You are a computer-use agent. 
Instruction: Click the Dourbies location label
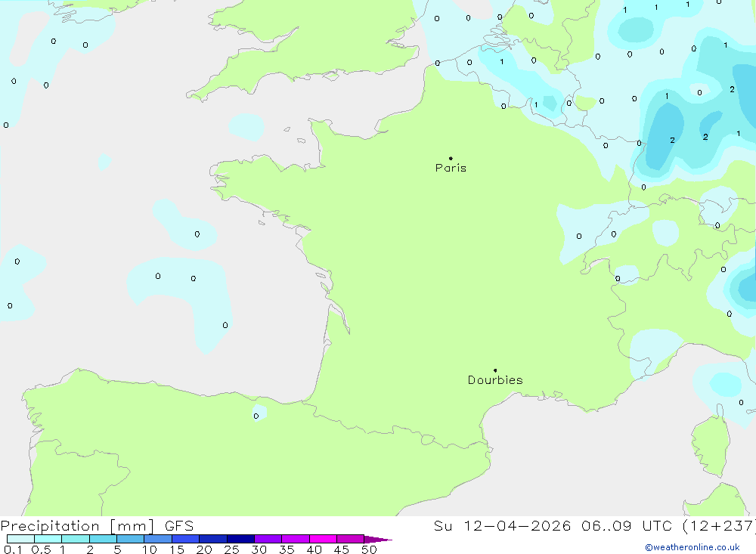coord(495,380)
